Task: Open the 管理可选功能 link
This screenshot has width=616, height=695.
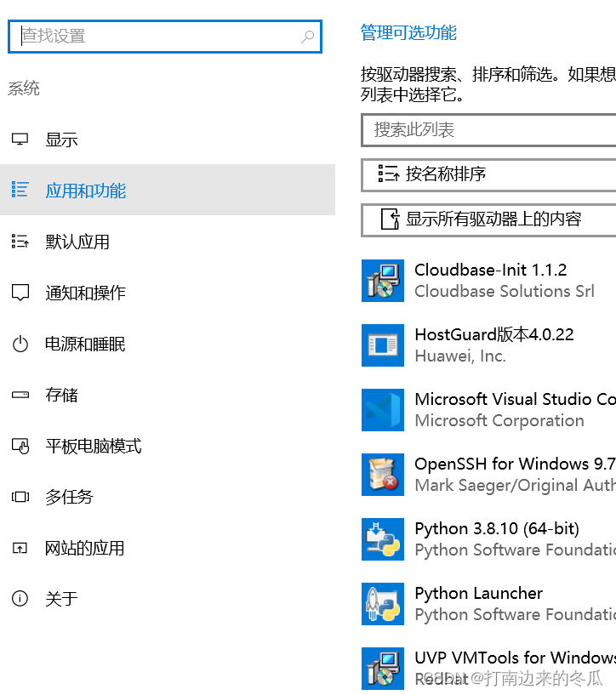Action: 408,33
